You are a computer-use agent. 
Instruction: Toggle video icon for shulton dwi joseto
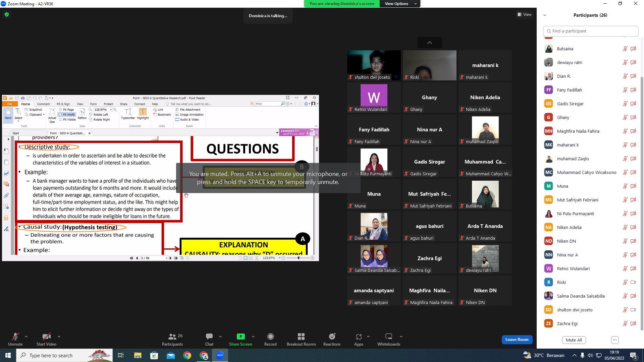pos(633,310)
